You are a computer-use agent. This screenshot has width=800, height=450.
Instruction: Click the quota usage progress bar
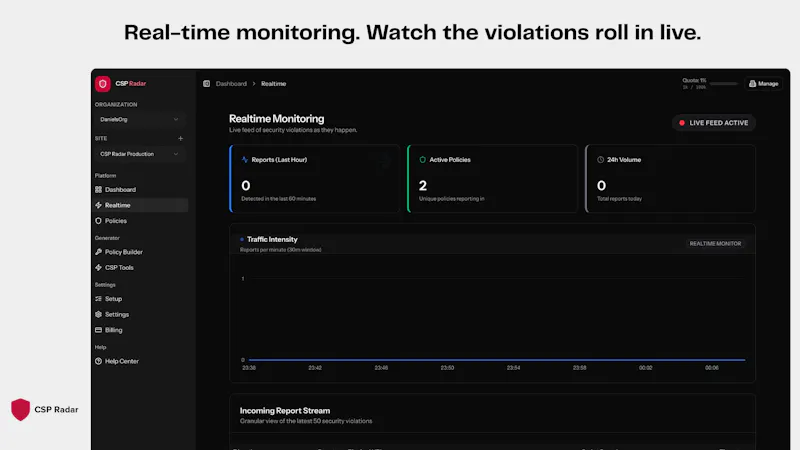[723, 84]
